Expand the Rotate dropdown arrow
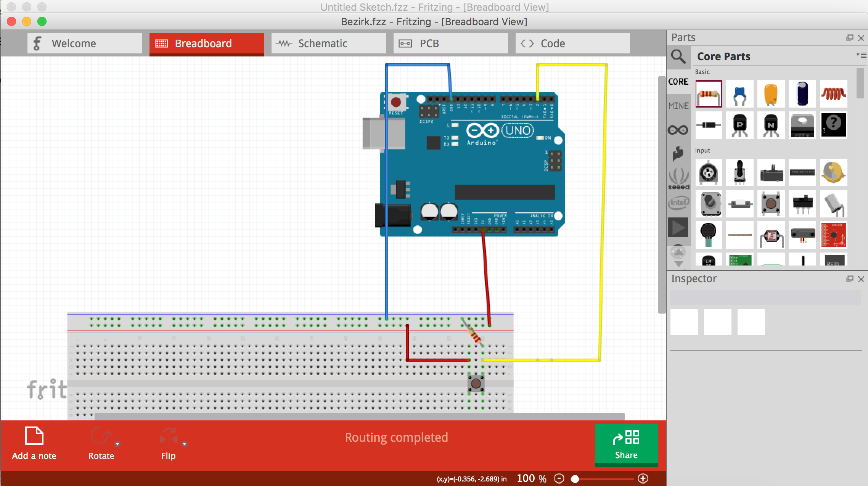 (117, 444)
